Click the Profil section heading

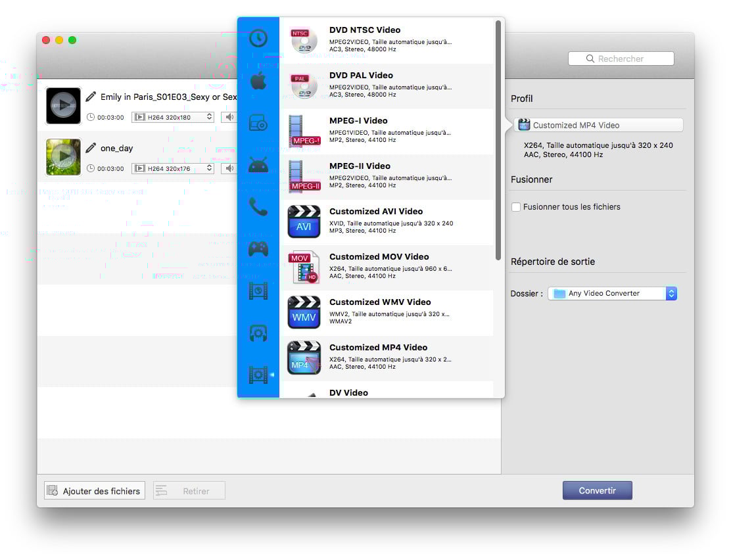tap(522, 99)
